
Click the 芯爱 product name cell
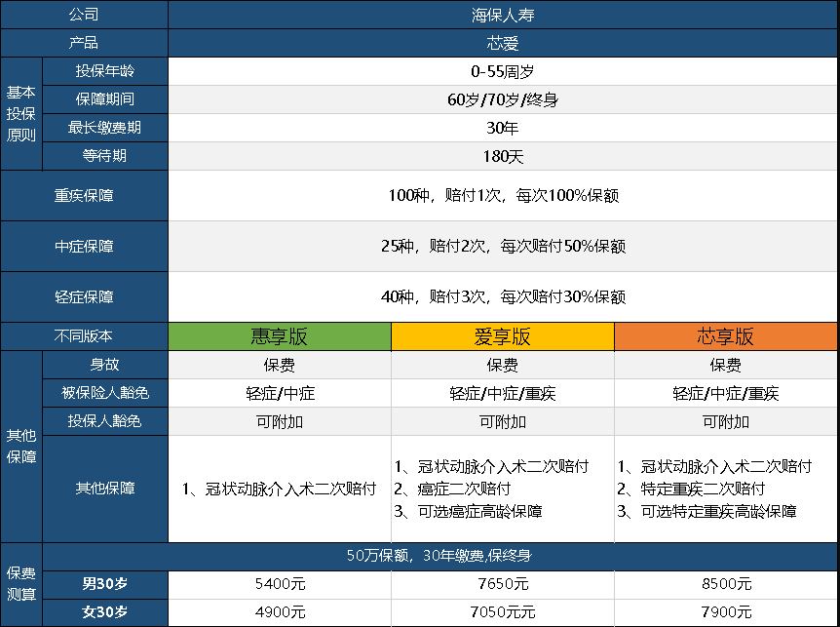click(504, 42)
